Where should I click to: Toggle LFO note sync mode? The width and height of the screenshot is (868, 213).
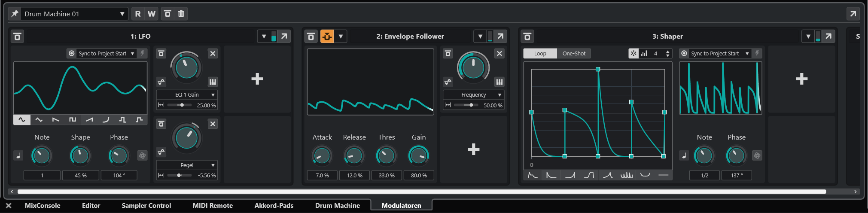point(18,155)
